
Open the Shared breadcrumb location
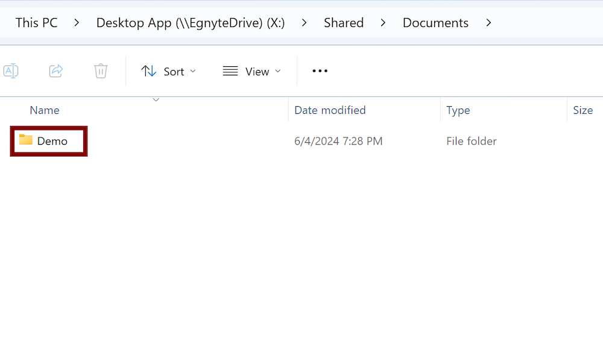pyautogui.click(x=344, y=22)
